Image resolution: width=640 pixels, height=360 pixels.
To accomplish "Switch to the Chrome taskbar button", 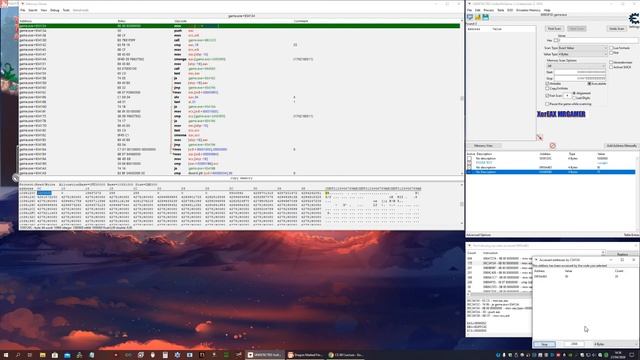I will (x=346, y=355).
